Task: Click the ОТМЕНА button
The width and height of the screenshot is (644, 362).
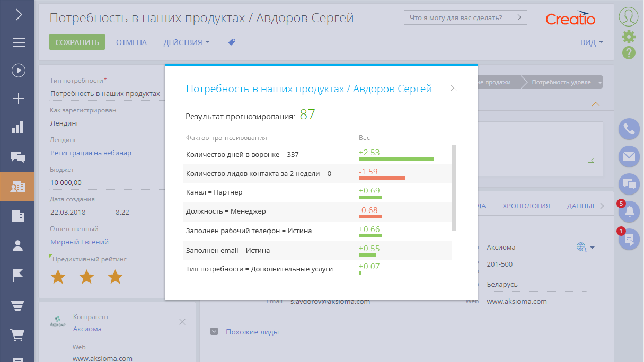Action: [x=131, y=42]
